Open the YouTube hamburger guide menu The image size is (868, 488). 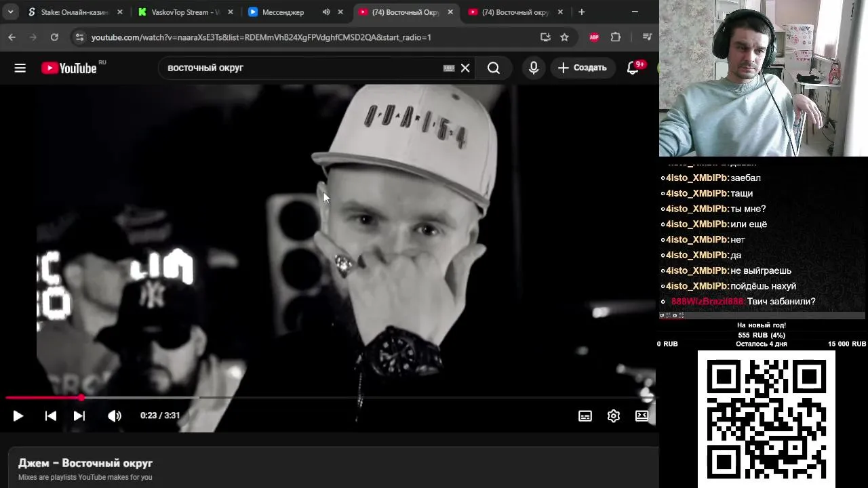click(x=20, y=68)
